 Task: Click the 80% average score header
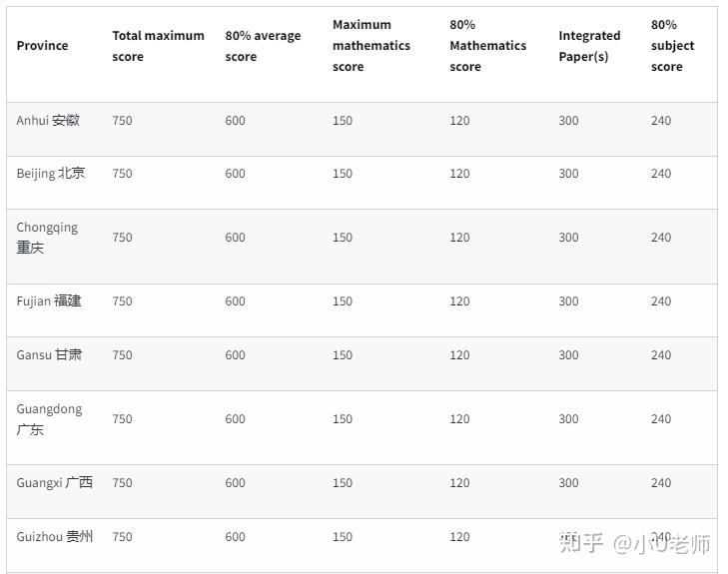pos(263,46)
